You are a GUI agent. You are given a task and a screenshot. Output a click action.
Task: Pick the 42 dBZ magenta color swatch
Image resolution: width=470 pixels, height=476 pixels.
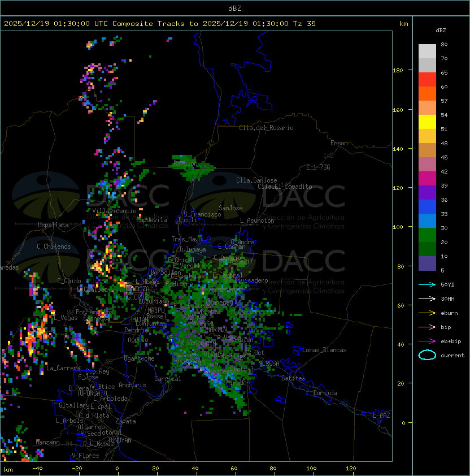(427, 178)
